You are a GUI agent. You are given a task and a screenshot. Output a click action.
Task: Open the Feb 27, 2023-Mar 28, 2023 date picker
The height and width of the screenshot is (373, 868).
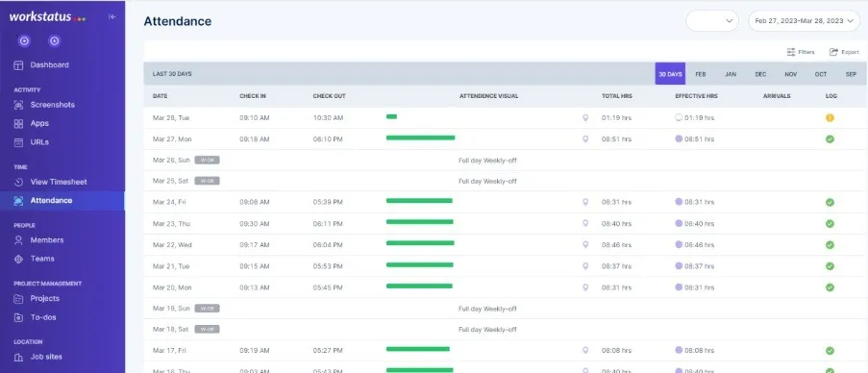[804, 21]
